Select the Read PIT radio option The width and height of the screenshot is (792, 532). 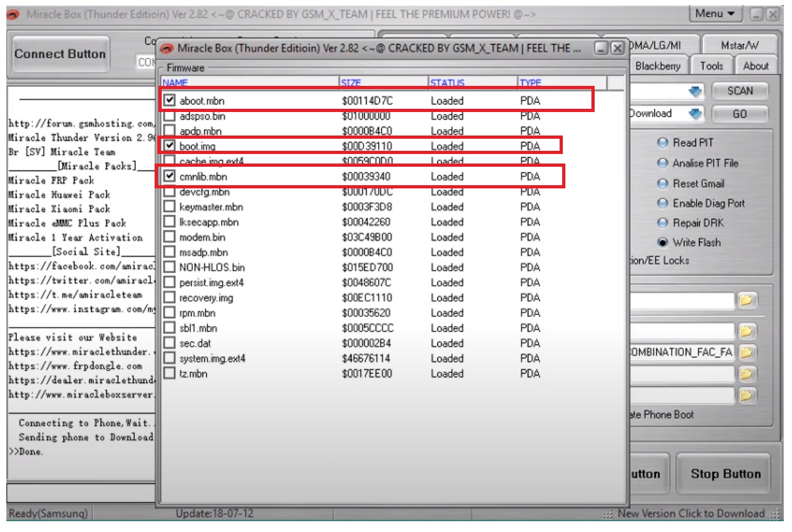point(663,143)
